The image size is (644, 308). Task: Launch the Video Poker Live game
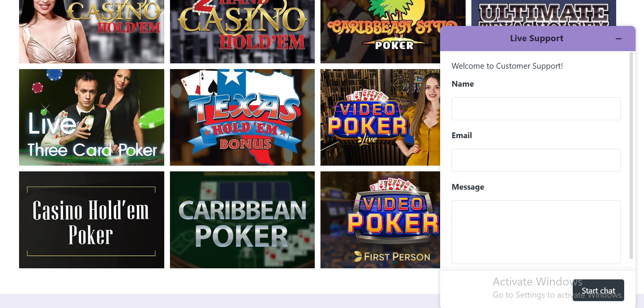coord(380,117)
